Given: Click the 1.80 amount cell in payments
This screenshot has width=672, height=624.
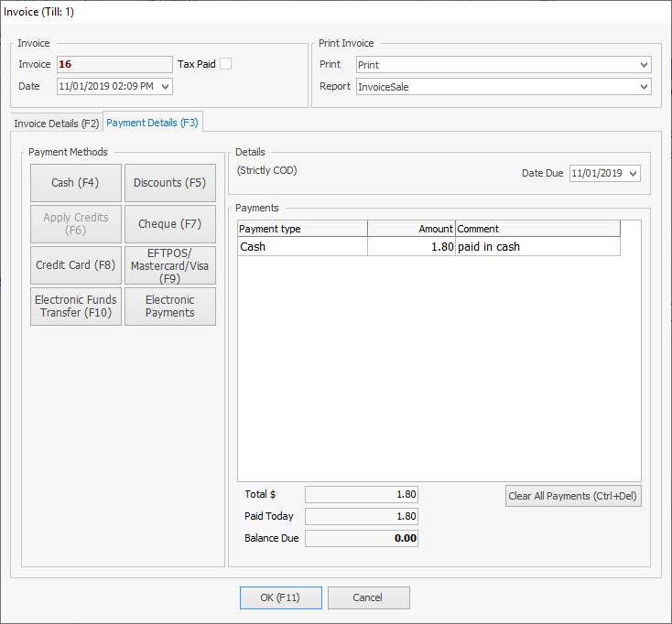Looking at the screenshot, I should tap(411, 247).
